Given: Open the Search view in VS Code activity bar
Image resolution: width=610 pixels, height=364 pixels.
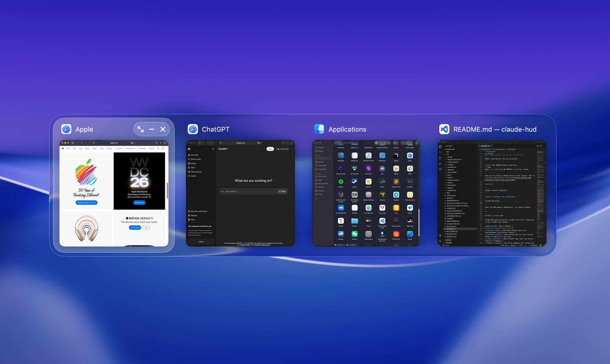Looking at the screenshot, I should (x=440, y=152).
